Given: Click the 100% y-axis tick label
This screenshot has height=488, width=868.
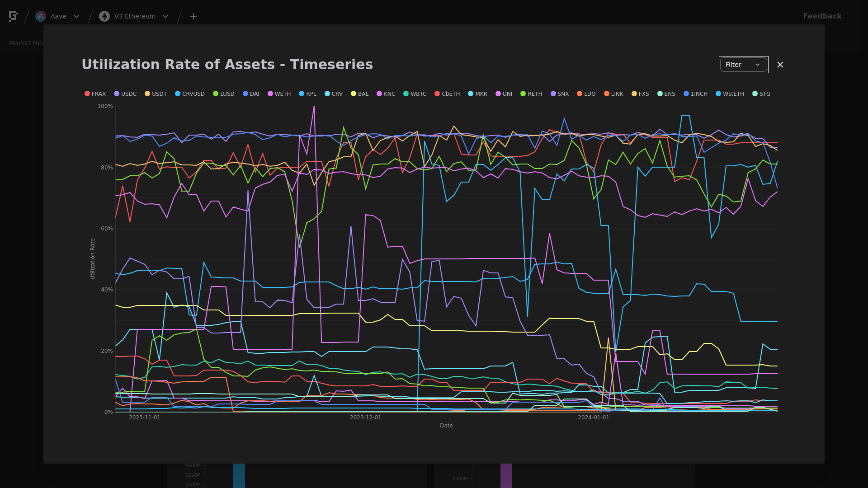Looking at the screenshot, I should click(105, 106).
